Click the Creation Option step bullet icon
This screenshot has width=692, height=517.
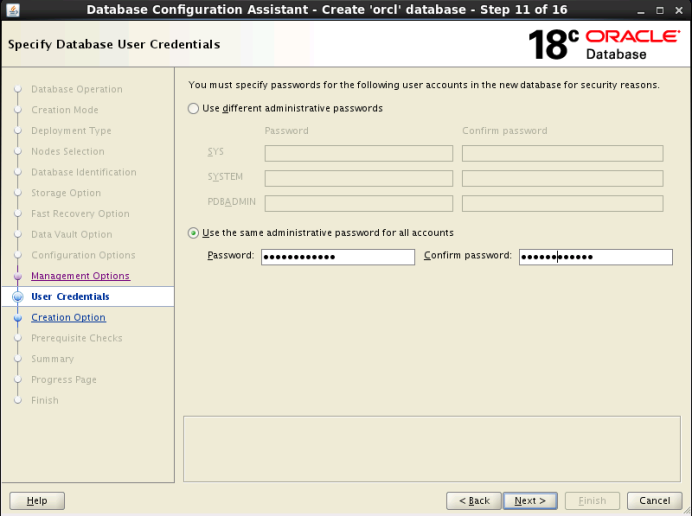[18, 318]
